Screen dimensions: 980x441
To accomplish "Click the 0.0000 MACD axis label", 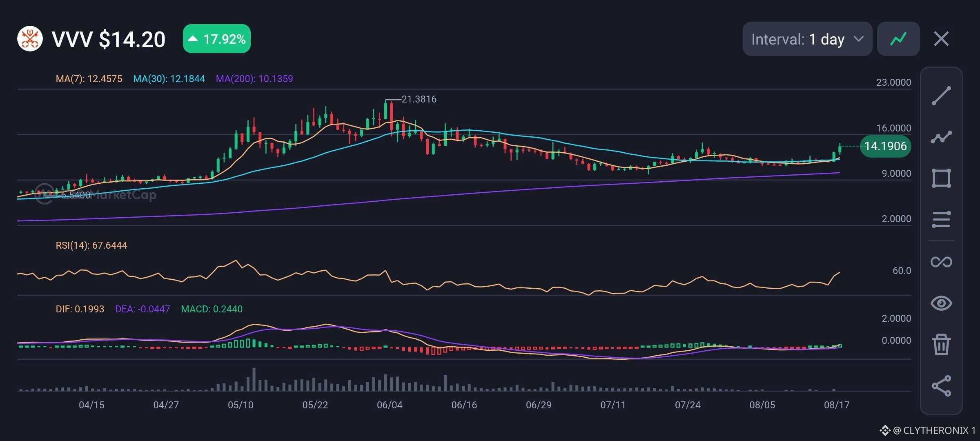I will 896,341.
